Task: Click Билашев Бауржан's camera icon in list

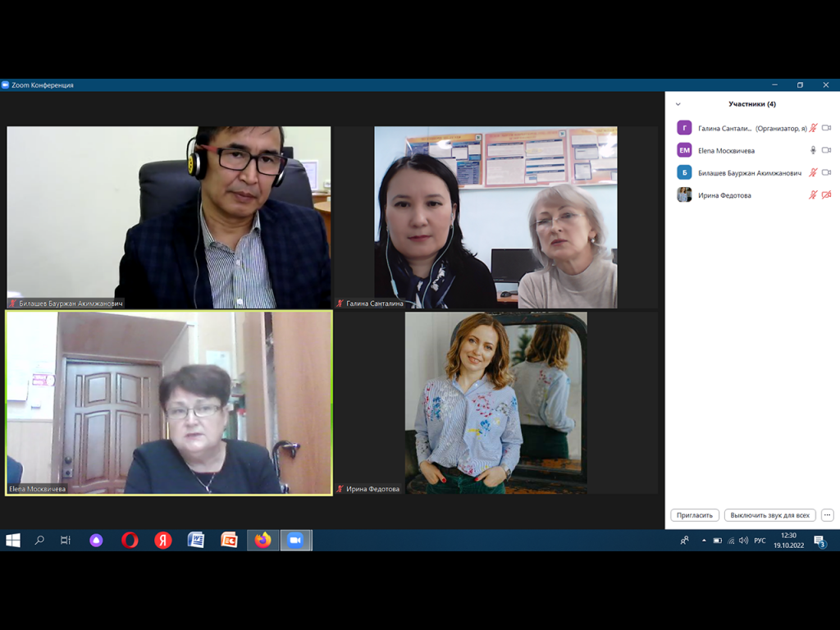Action: point(826,173)
